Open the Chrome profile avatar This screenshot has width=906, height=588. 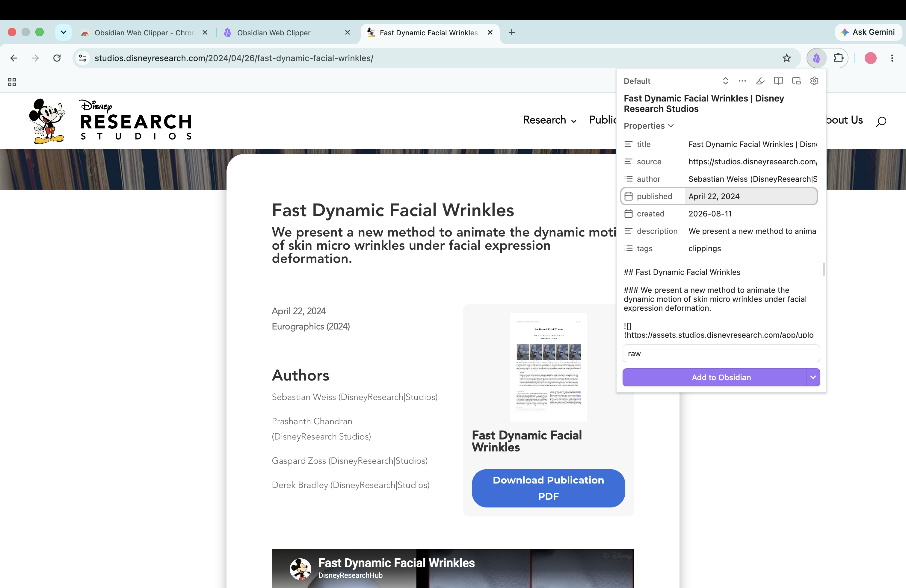(871, 58)
